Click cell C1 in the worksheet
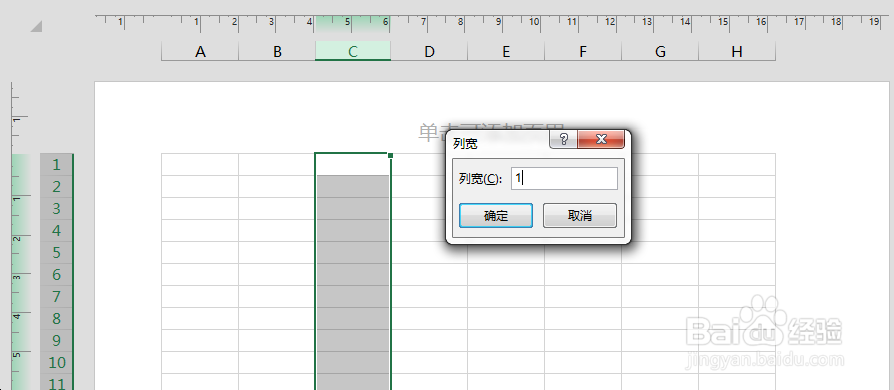Screen dimensions: 894x390 pyautogui.click(x=353, y=164)
